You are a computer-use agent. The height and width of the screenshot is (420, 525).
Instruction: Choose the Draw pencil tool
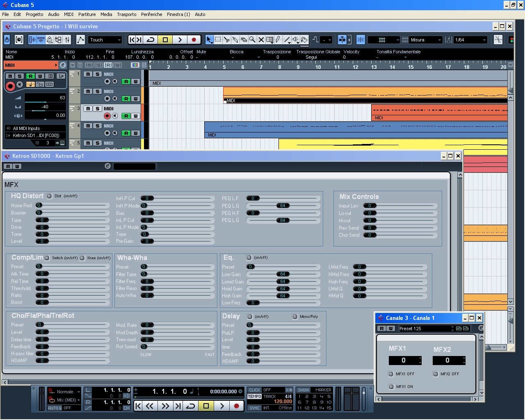(278, 40)
